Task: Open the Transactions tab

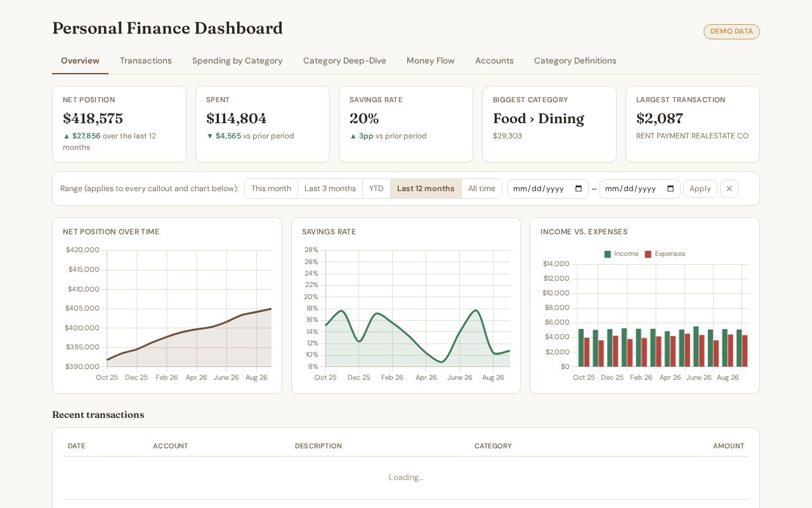Action: (146, 61)
